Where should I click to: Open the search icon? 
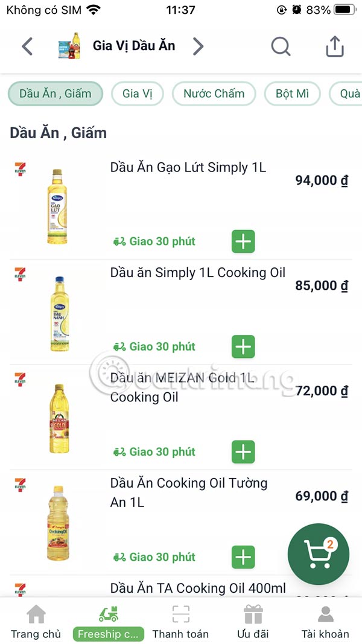(x=281, y=46)
